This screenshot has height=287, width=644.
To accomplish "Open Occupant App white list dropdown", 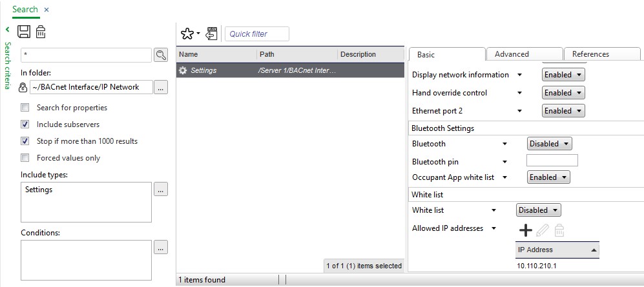I will coord(548,177).
